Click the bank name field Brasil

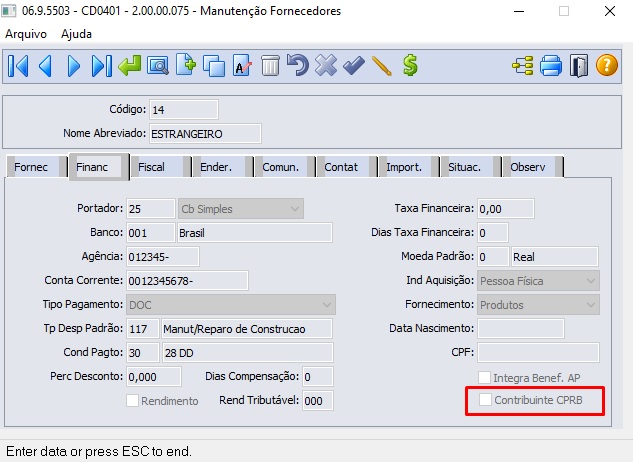click(x=255, y=233)
